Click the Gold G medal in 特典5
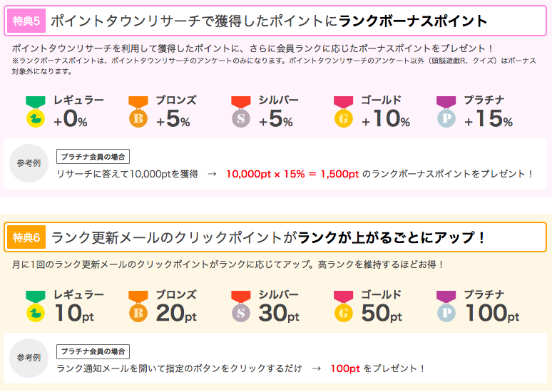The width and height of the screenshot is (552, 392). [x=343, y=112]
